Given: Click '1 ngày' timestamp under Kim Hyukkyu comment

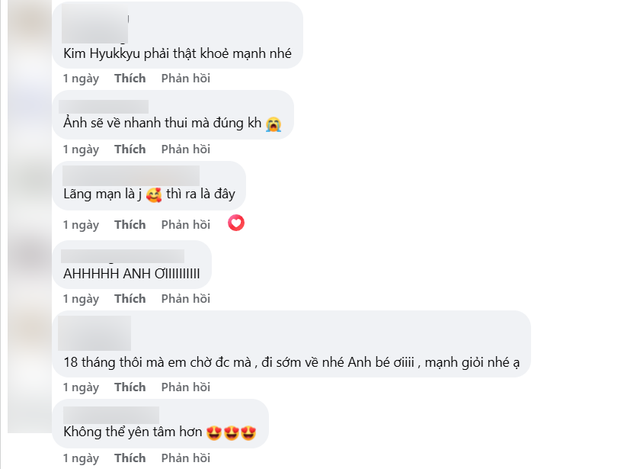Looking at the screenshot, I should 81,77.
